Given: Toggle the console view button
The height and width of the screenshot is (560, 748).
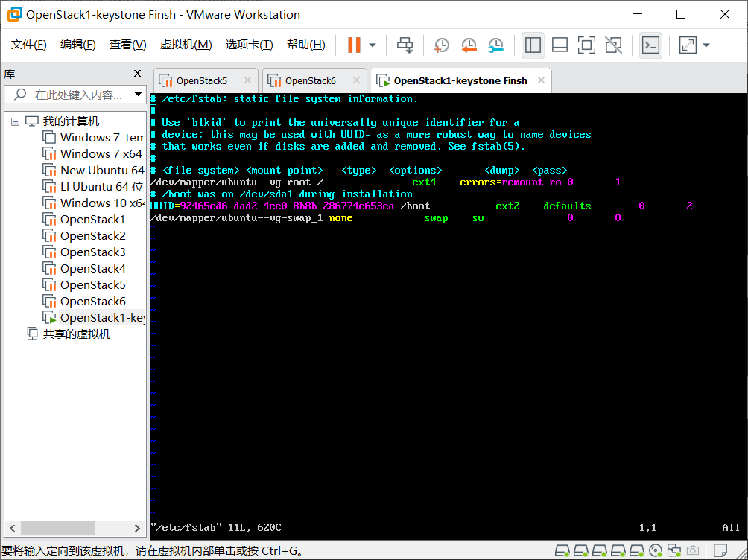Looking at the screenshot, I should point(650,45).
